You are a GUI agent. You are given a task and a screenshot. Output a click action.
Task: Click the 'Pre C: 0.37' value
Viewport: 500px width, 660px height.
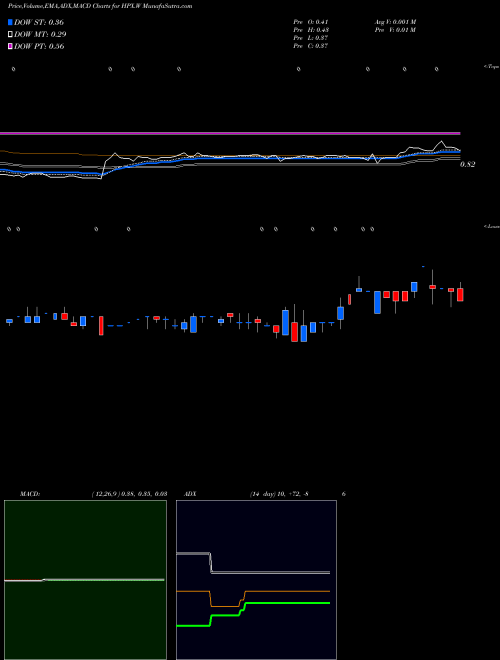pos(311,46)
